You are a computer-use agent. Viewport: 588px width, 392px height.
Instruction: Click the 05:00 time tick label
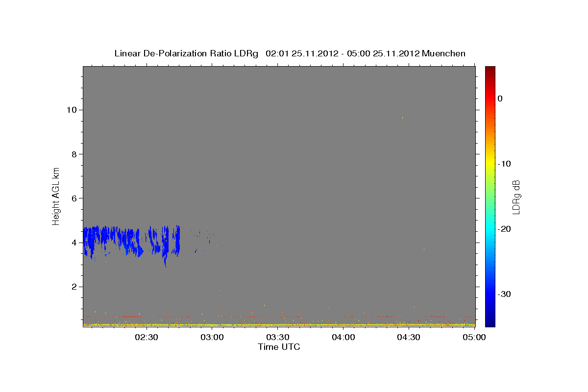click(x=475, y=338)
